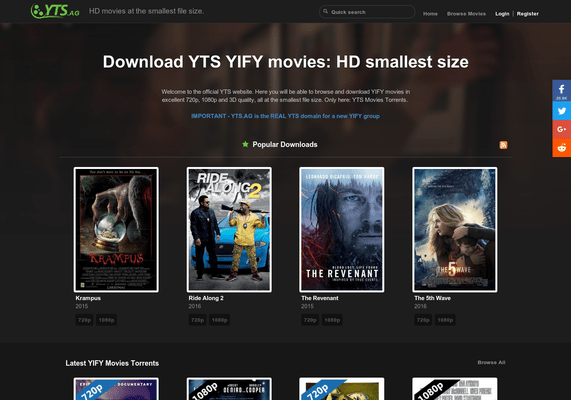This screenshot has width=571, height=400.
Task: Download The 5th Wave in 1080p
Action: pos(445,320)
